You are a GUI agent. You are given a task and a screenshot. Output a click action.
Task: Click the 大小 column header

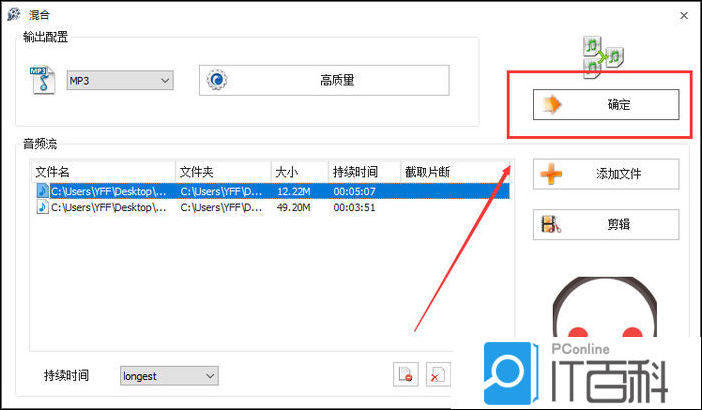(x=300, y=171)
